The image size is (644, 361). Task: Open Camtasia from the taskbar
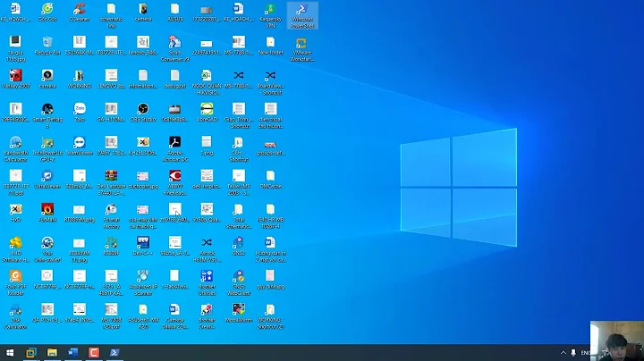[94, 352]
